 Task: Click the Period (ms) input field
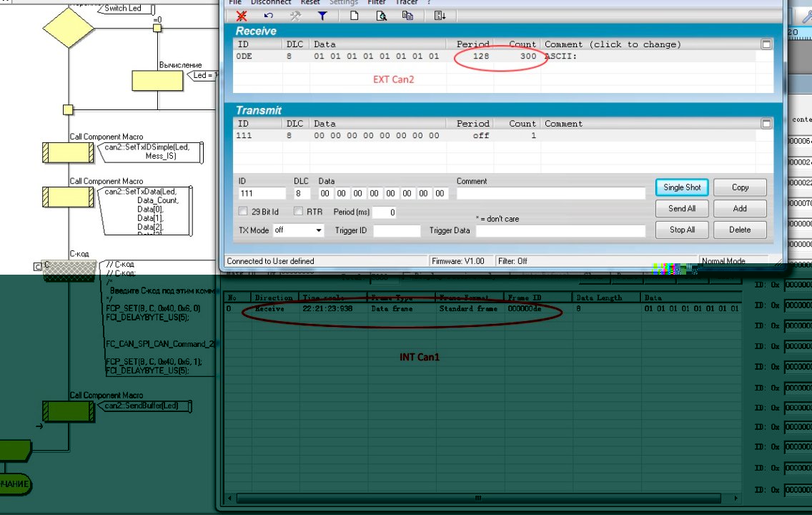(x=385, y=212)
